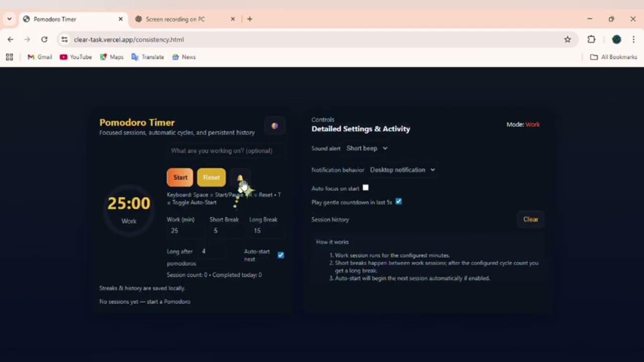Click the browser address bar URL
This screenshot has height=362, width=644.
[129, 39]
